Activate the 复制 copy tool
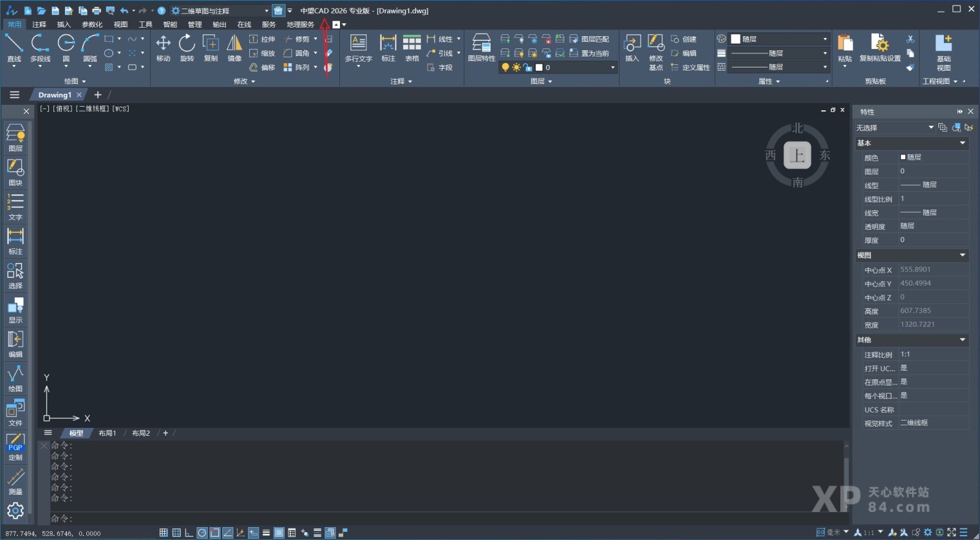Viewport: 980px width, 540px height. [x=211, y=48]
